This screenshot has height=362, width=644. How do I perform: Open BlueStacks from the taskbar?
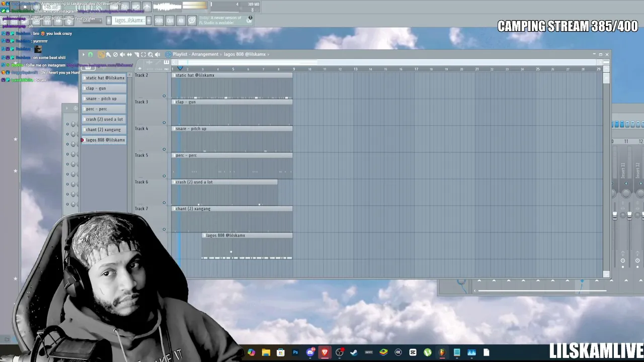tap(383, 352)
